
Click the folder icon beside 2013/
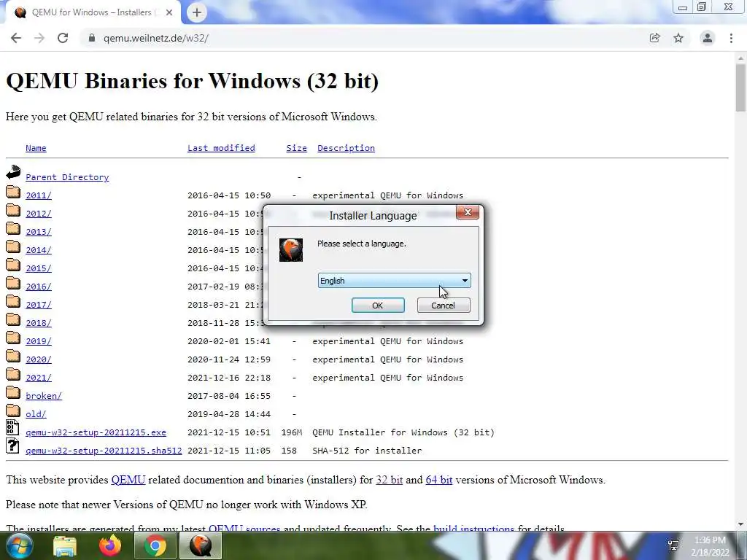point(13,228)
